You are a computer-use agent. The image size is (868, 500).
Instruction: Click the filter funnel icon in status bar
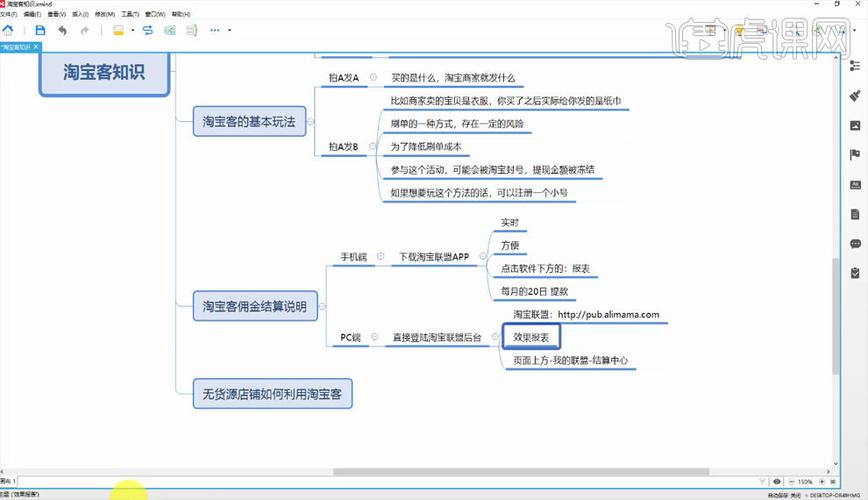coord(762,482)
